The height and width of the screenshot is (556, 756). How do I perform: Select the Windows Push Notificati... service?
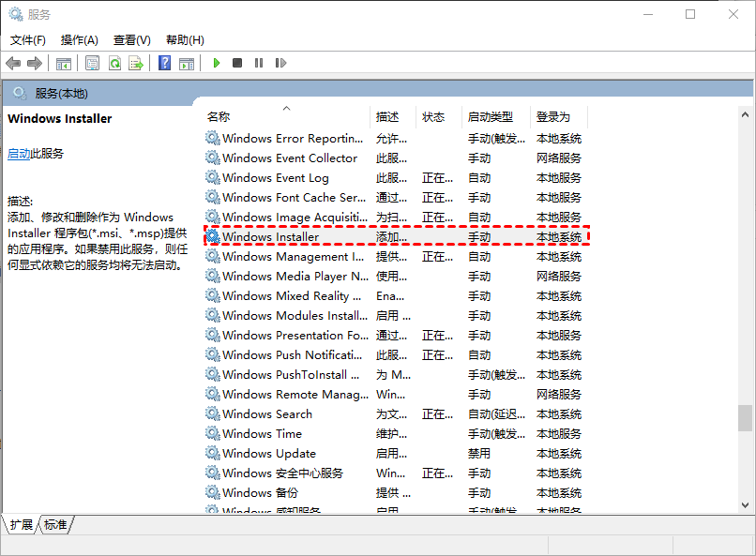click(396, 355)
